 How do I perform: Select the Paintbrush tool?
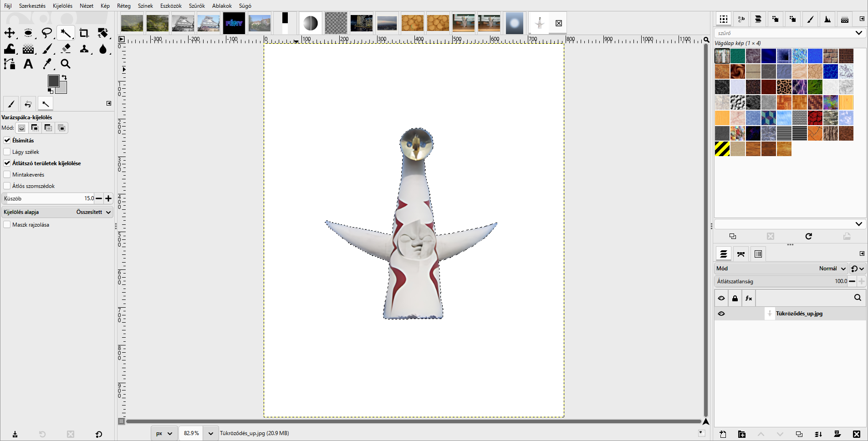(x=48, y=49)
